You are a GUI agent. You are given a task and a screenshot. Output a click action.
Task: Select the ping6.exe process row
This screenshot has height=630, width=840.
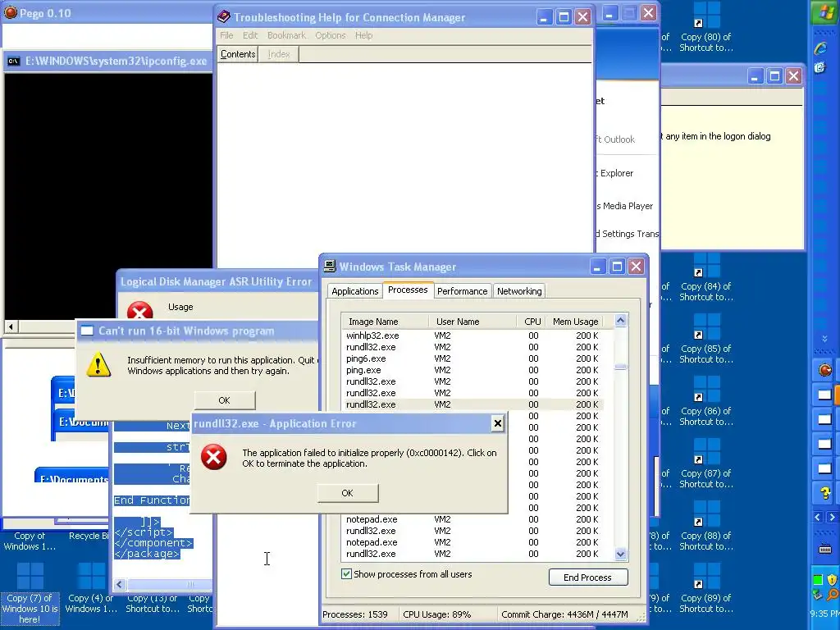[x=473, y=358]
